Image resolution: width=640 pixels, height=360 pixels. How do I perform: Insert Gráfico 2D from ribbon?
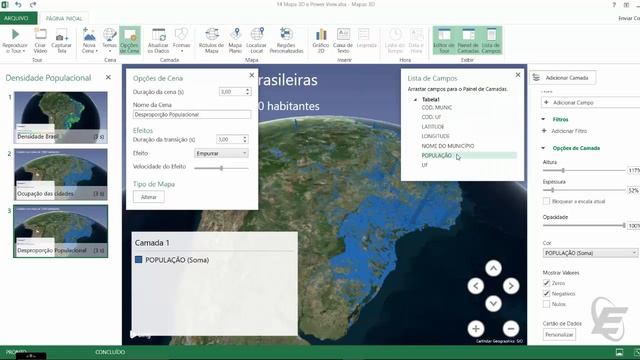[x=321, y=40]
